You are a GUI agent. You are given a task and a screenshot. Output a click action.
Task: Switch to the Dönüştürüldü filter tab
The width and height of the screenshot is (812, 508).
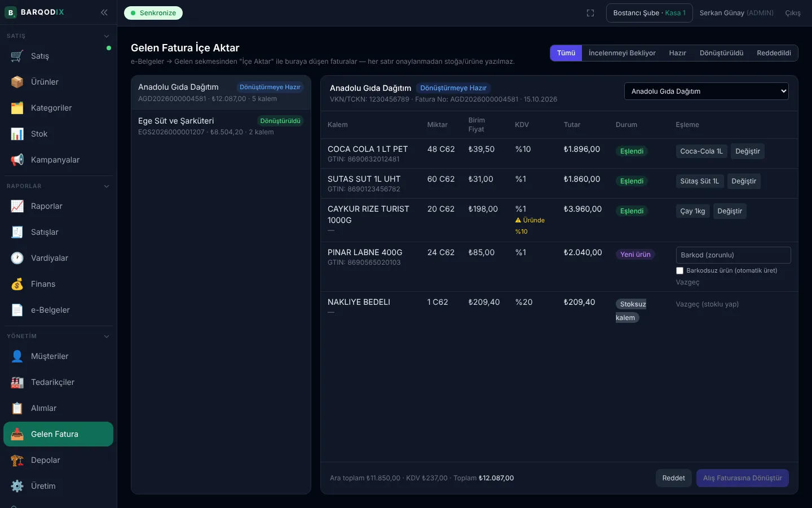click(721, 53)
